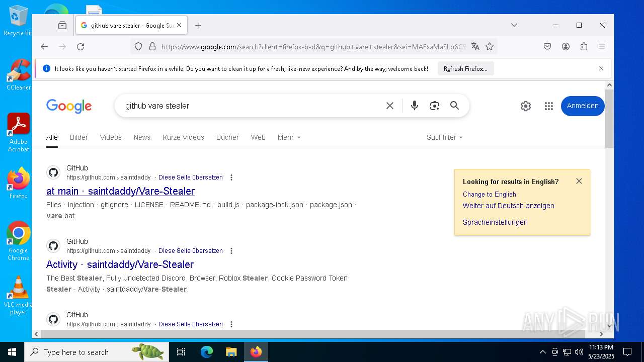This screenshot has width=644, height=362.
Task: Switch to Web tab
Action: 258,137
